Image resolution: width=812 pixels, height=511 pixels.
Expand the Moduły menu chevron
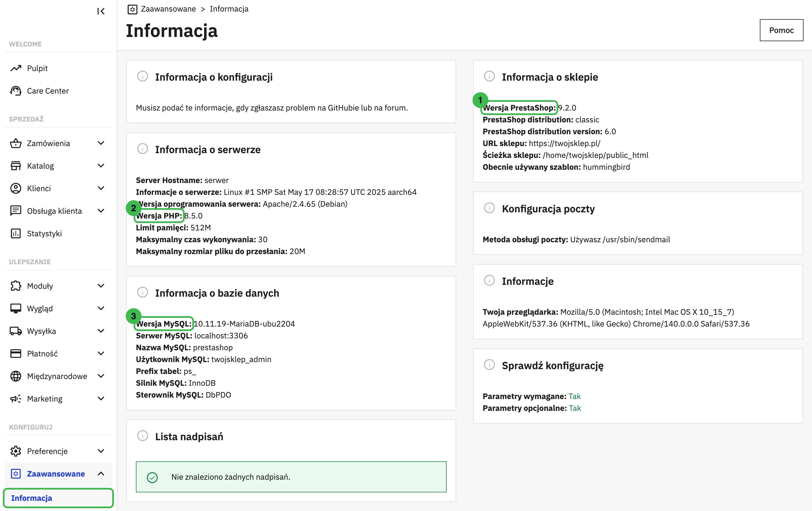101,286
